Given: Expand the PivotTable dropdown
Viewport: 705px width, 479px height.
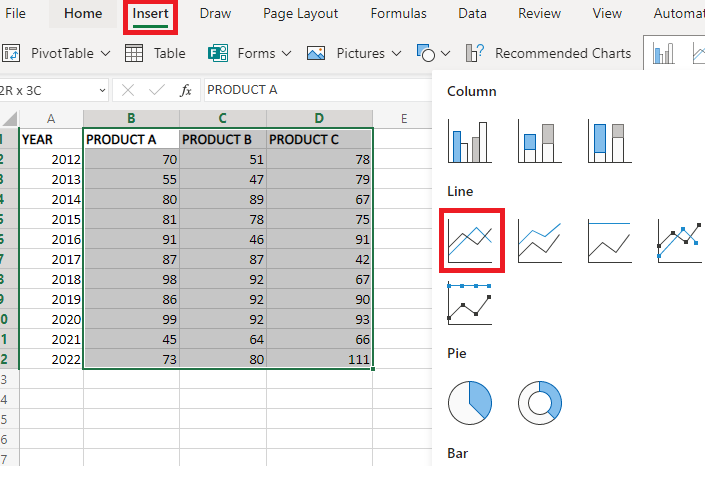Looking at the screenshot, I should click(x=101, y=53).
